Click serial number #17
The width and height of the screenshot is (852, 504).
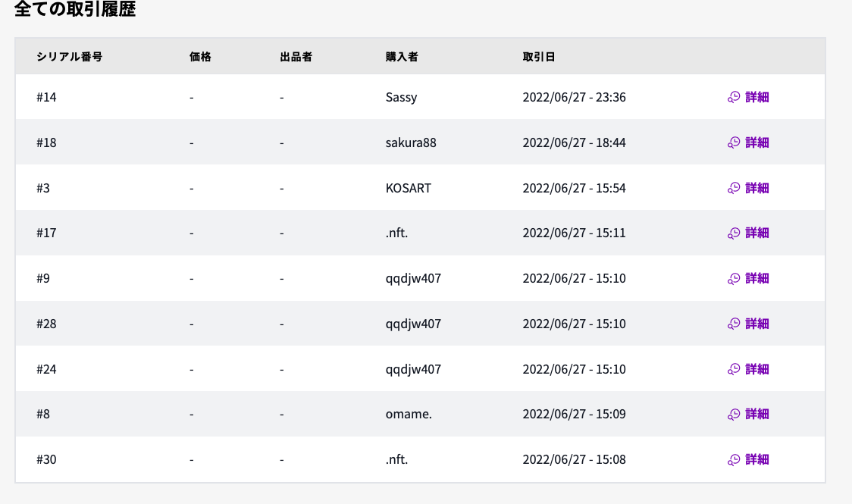pyautogui.click(x=46, y=233)
